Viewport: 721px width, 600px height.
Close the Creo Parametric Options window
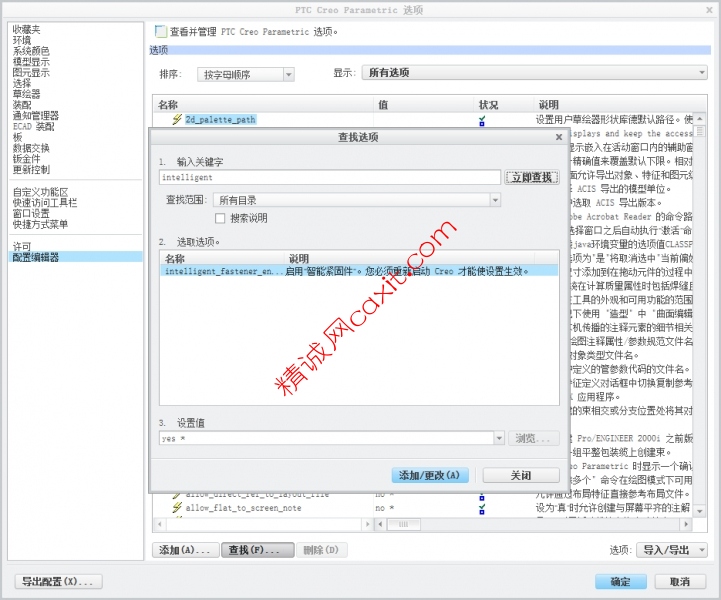tap(710, 10)
